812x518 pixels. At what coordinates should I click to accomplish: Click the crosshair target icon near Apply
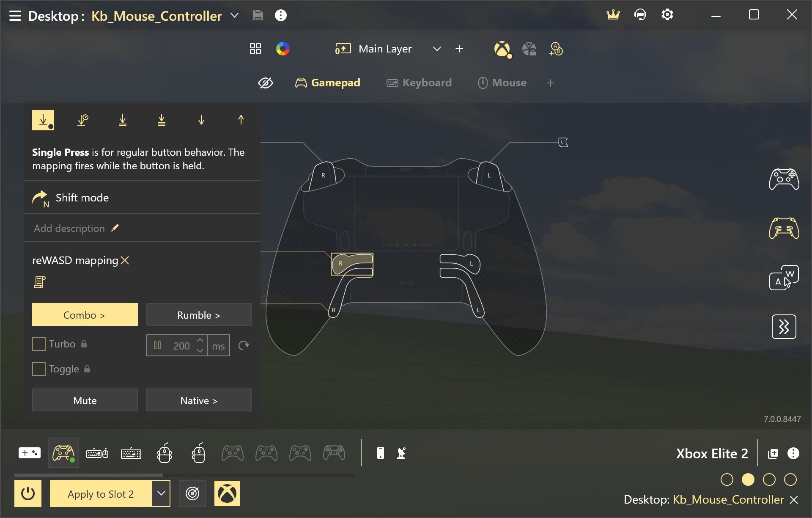[192, 493]
